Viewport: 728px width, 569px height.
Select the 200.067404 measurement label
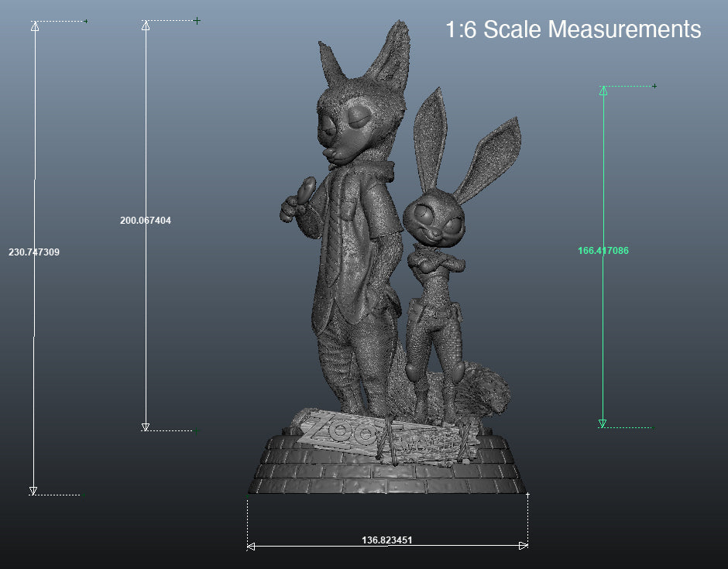[x=145, y=221]
